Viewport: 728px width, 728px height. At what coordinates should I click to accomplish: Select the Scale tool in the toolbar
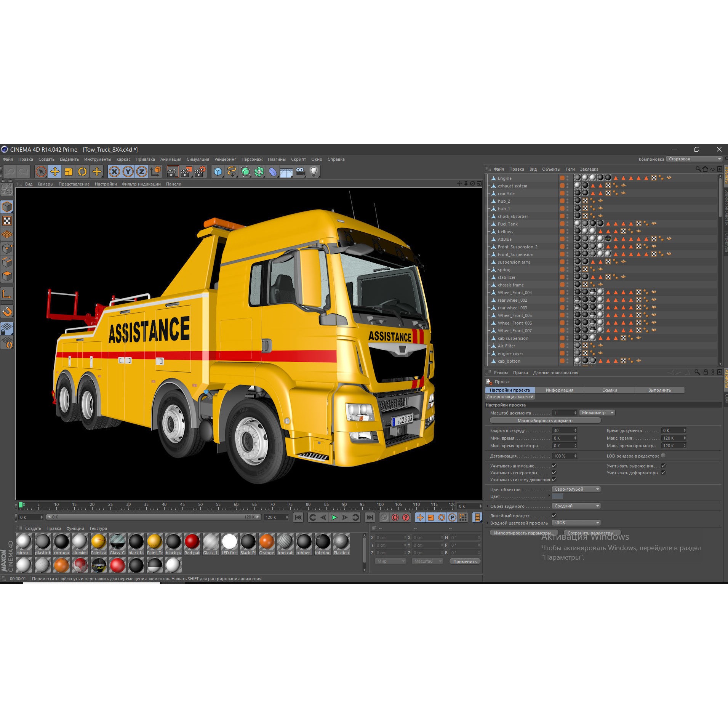pyautogui.click(x=69, y=172)
